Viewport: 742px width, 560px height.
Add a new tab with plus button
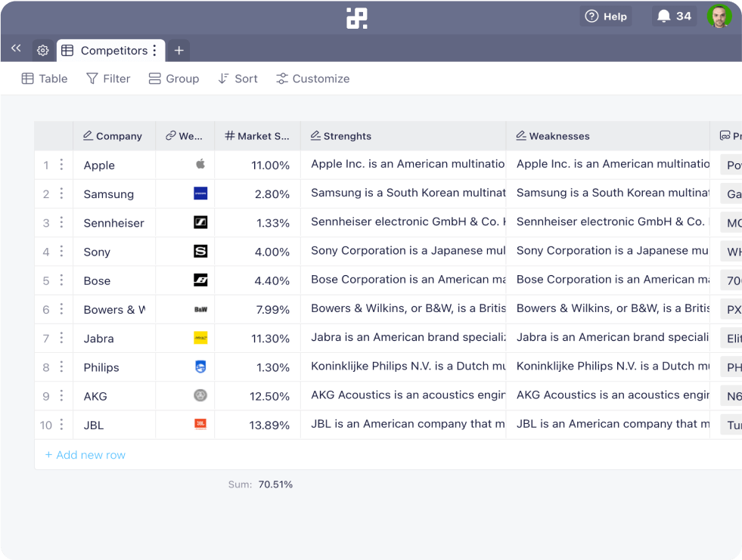(179, 51)
